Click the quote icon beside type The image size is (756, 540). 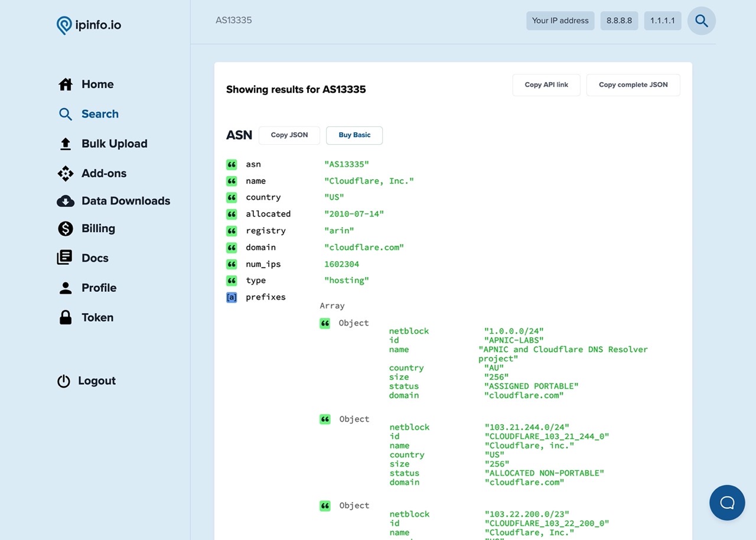point(232,281)
